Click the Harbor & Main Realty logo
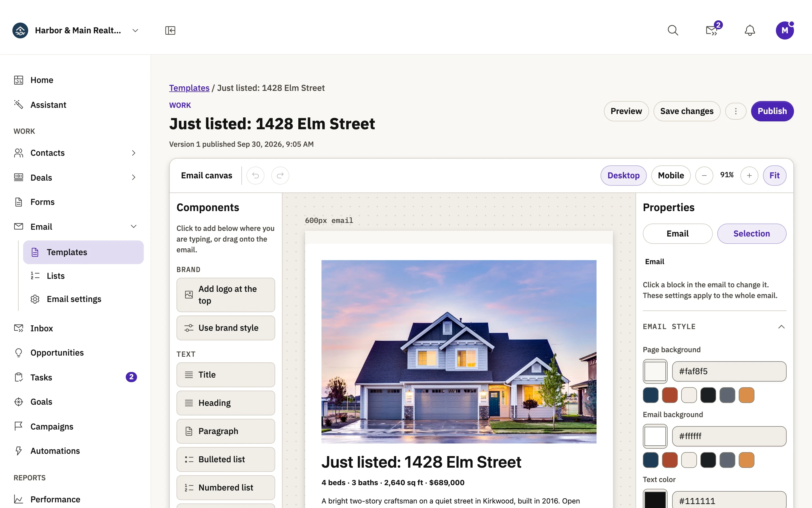Image resolution: width=812 pixels, height=508 pixels. (x=20, y=30)
